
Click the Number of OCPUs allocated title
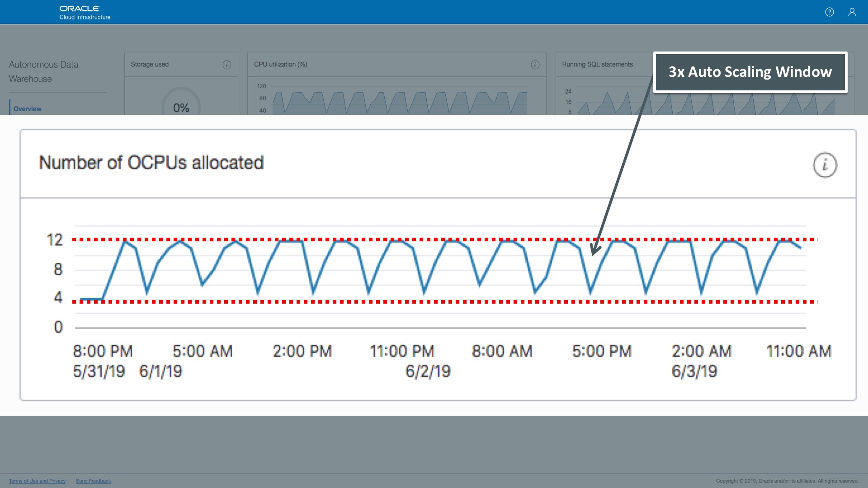tap(151, 163)
